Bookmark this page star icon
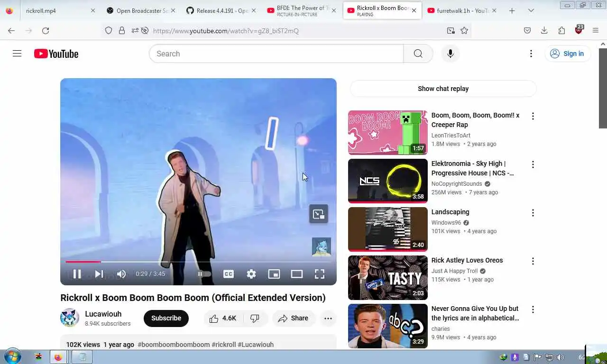 point(464,30)
